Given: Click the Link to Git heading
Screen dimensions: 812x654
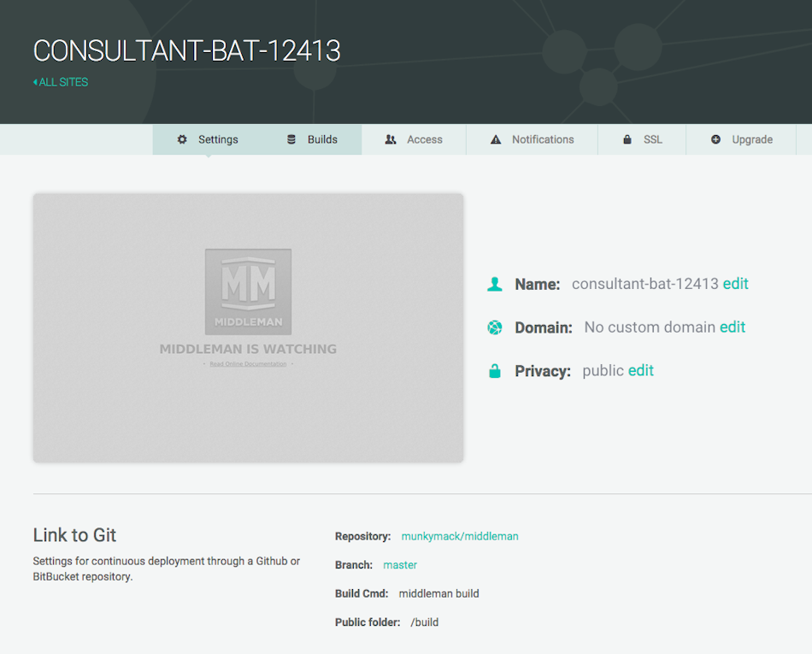Looking at the screenshot, I should point(74,535).
